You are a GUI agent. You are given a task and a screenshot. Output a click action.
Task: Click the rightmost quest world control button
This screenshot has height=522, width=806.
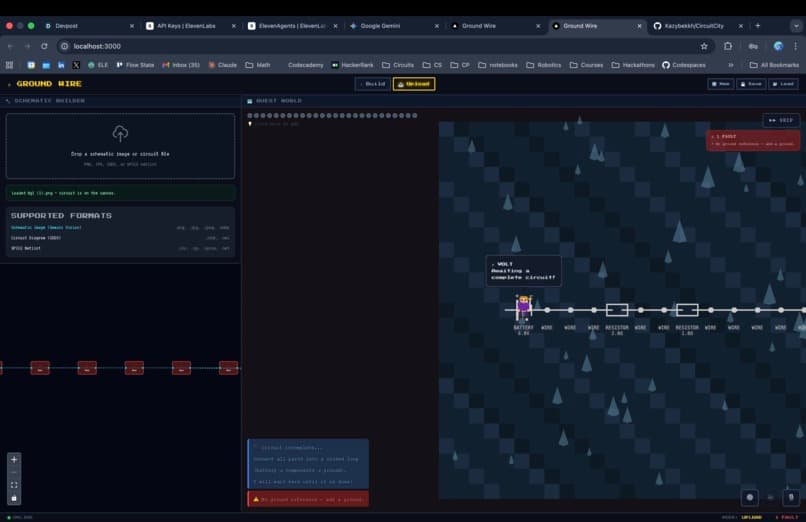click(791, 497)
